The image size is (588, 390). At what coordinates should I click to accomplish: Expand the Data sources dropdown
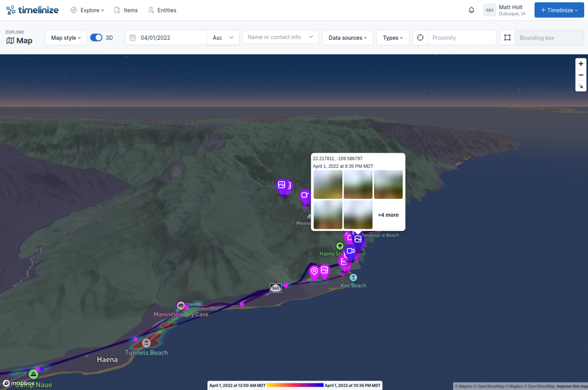(x=347, y=38)
